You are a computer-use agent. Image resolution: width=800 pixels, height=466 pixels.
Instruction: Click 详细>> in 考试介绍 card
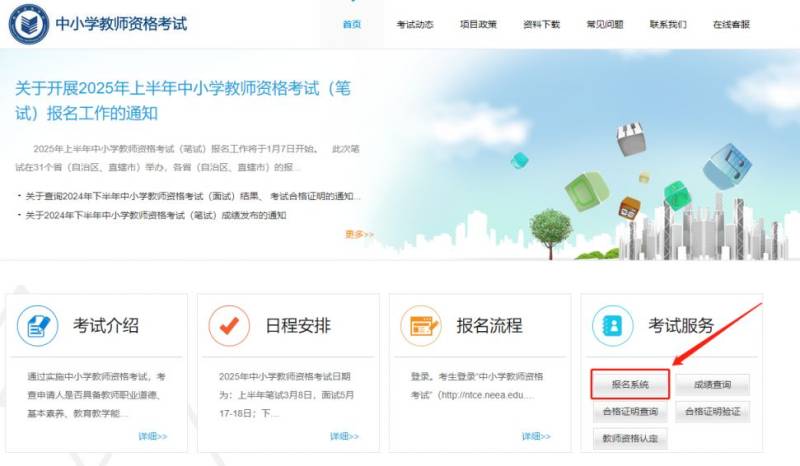tap(153, 436)
